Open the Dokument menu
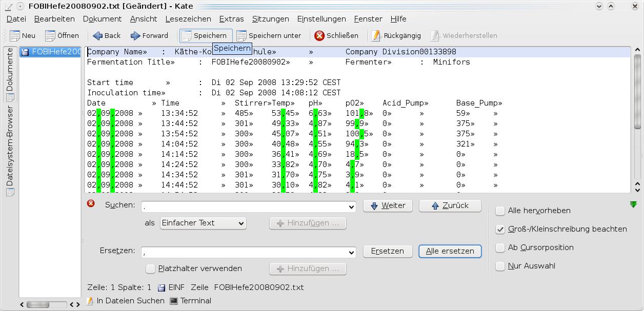644x311 pixels. click(x=102, y=19)
